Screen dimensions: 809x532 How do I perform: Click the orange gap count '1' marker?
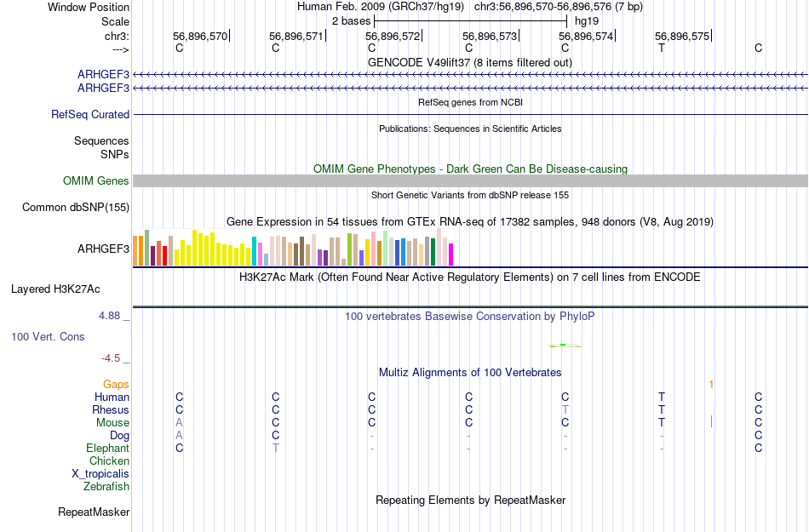711,385
